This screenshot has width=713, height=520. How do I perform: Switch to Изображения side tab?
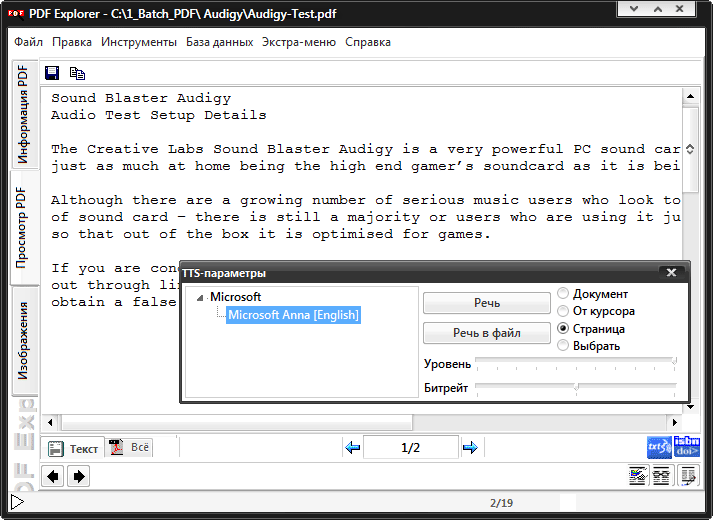[24, 341]
